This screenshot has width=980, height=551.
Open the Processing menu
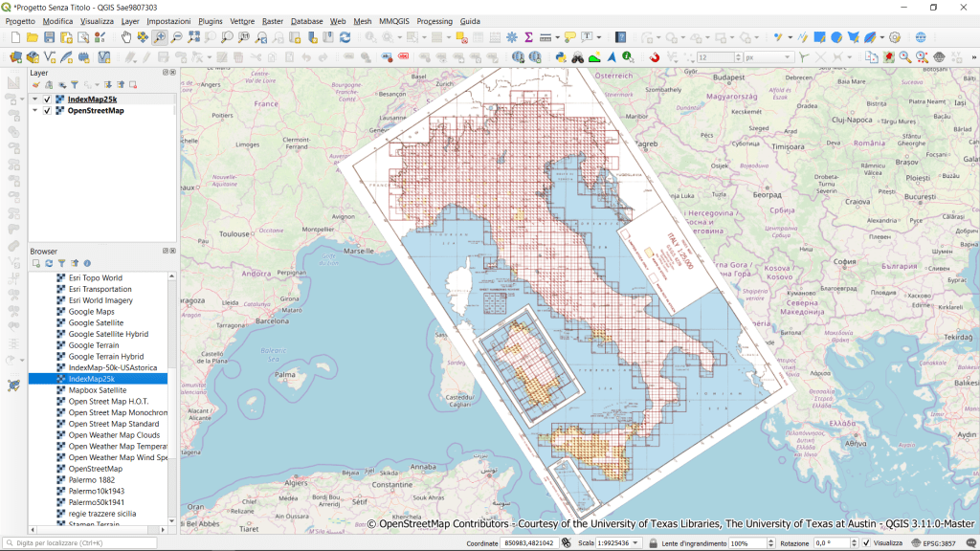click(x=434, y=21)
